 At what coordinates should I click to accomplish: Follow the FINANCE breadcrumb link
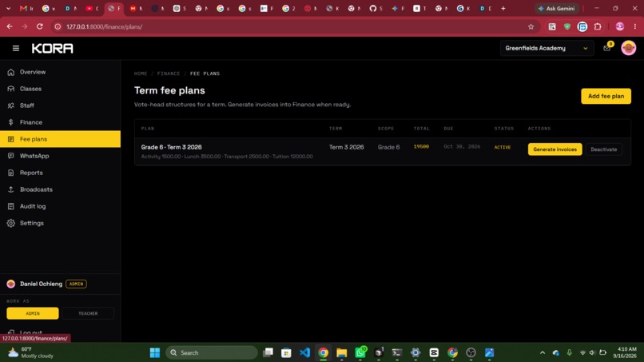pos(169,74)
